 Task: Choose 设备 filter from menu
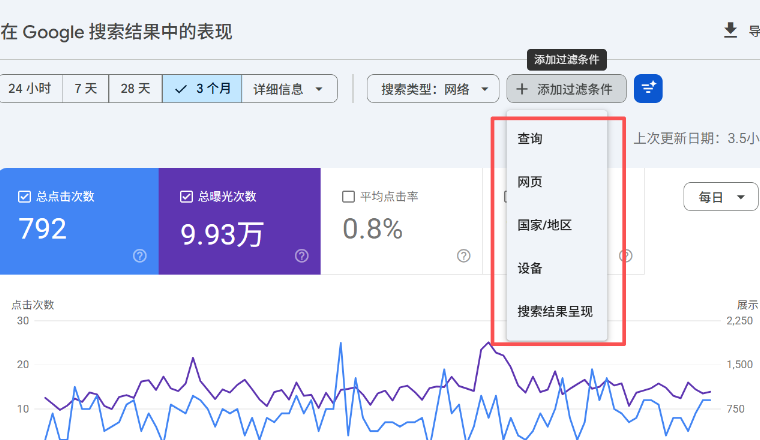(556, 268)
